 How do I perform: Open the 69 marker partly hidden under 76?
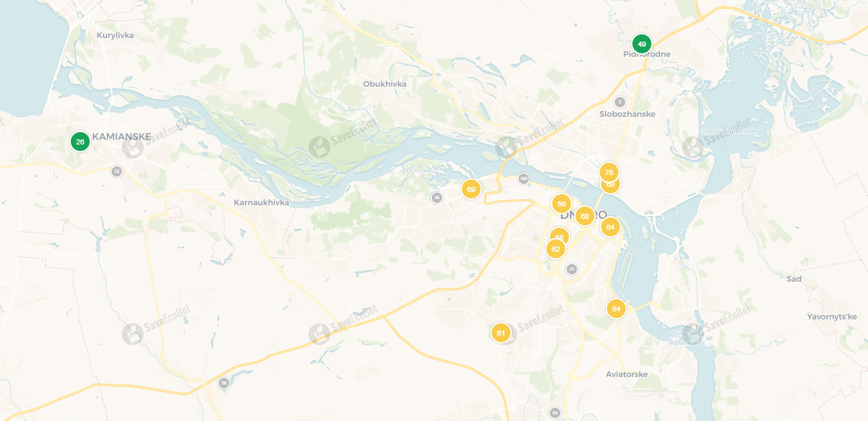[611, 185]
